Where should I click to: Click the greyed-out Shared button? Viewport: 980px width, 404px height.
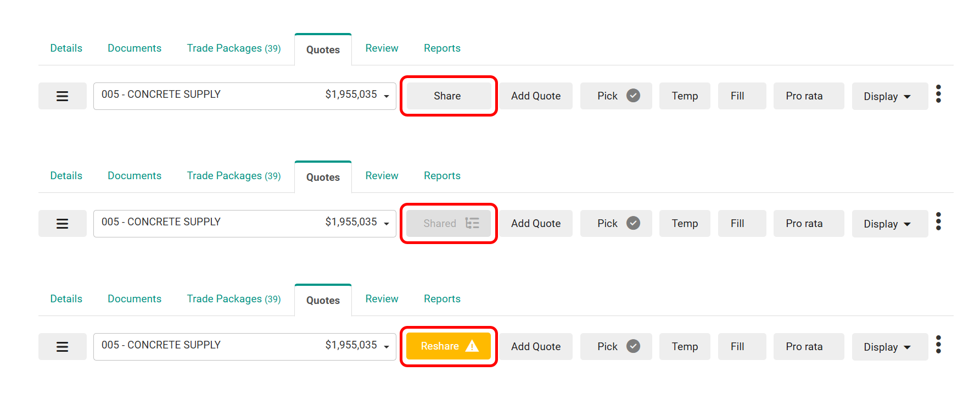coord(448,224)
